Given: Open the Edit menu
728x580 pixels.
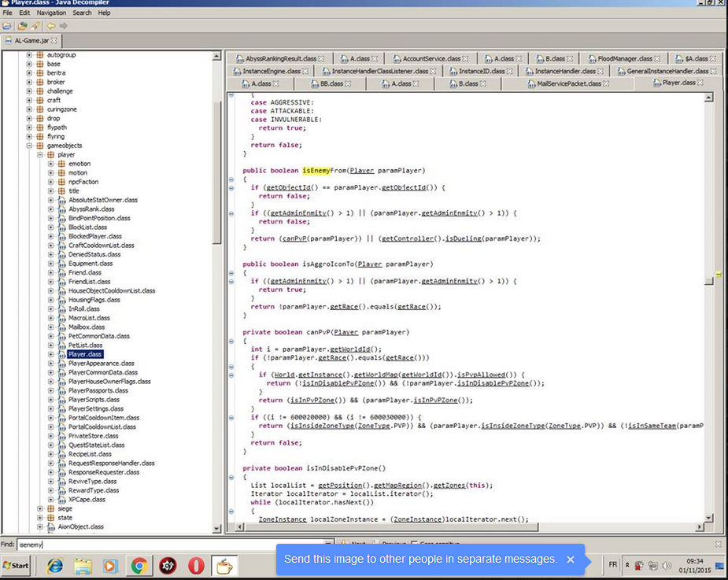Looking at the screenshot, I should pos(24,13).
